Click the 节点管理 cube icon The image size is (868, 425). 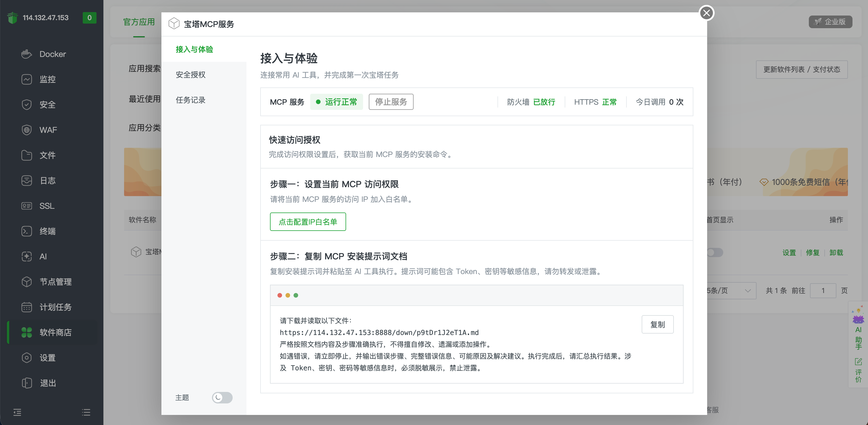27,282
